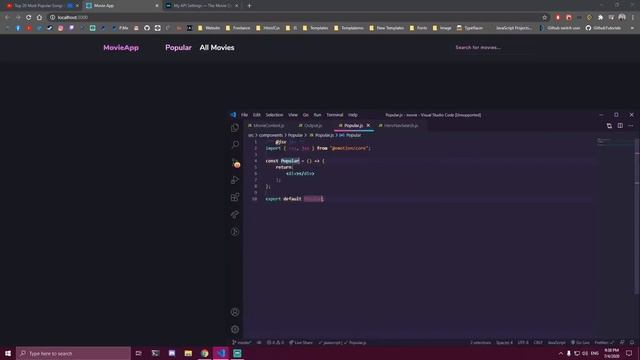This screenshot has width=640, height=360.
Task: Go to Chrome home page
Action: pos(39,18)
